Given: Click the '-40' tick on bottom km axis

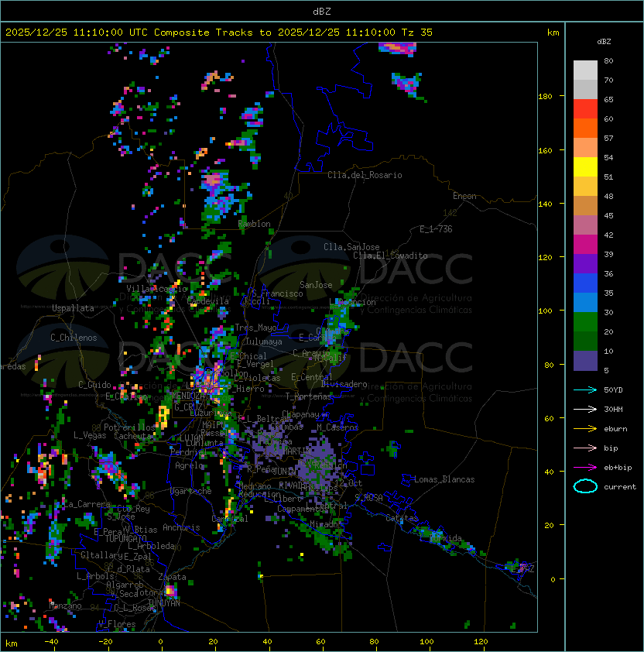Looking at the screenshot, I should coord(51,642).
